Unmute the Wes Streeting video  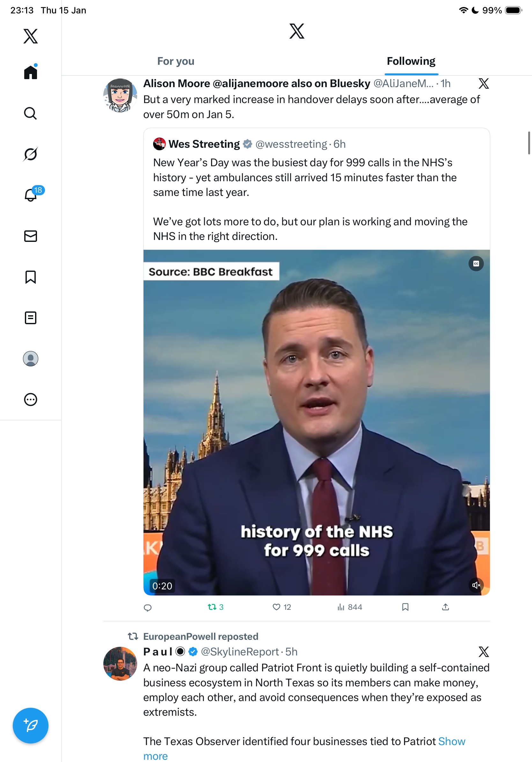click(x=476, y=585)
